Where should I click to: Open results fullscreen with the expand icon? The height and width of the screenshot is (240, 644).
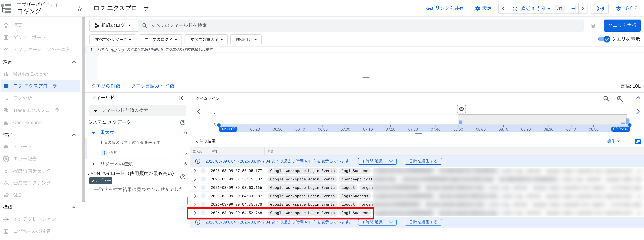[x=638, y=141]
